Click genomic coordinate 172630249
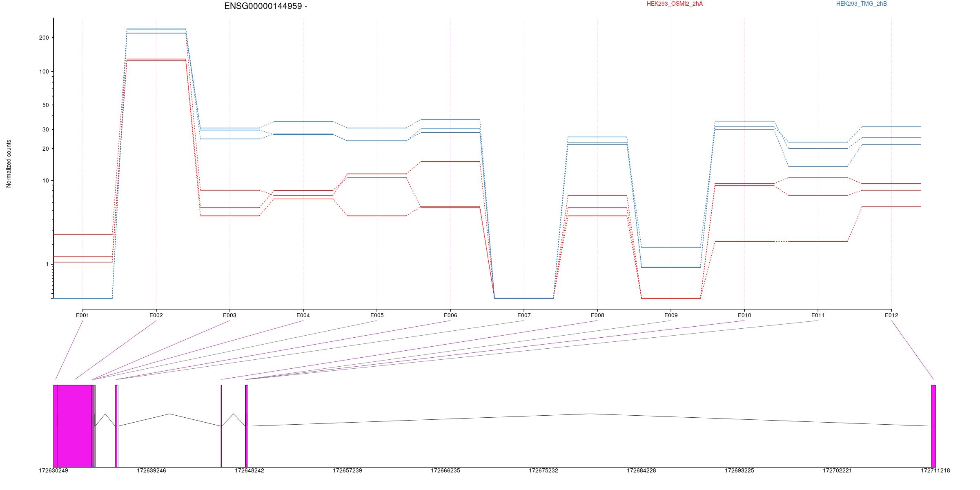 (x=53, y=470)
